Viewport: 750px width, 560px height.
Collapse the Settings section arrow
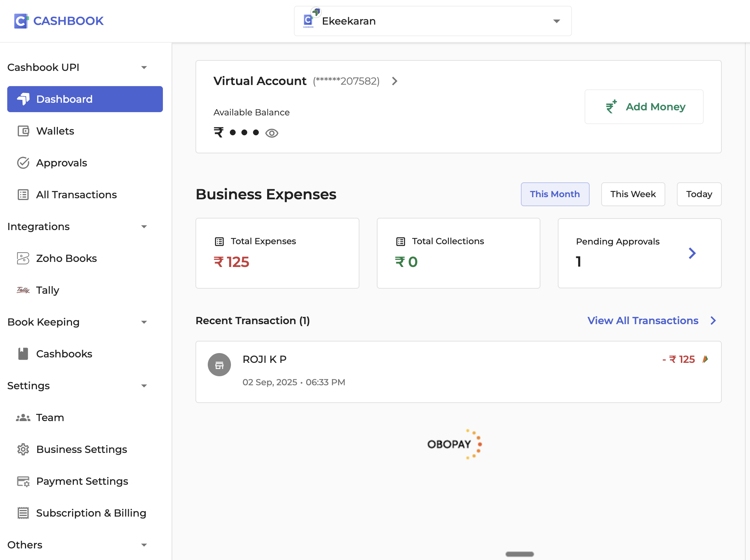144,386
